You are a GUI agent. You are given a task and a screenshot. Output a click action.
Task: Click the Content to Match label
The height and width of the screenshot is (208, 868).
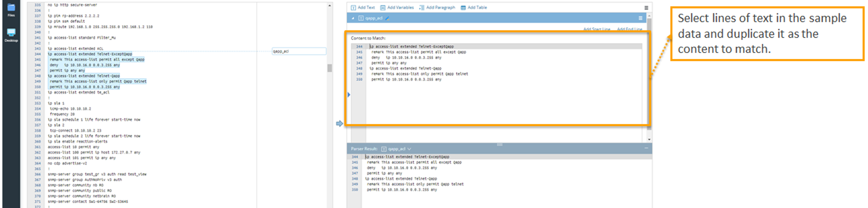368,38
